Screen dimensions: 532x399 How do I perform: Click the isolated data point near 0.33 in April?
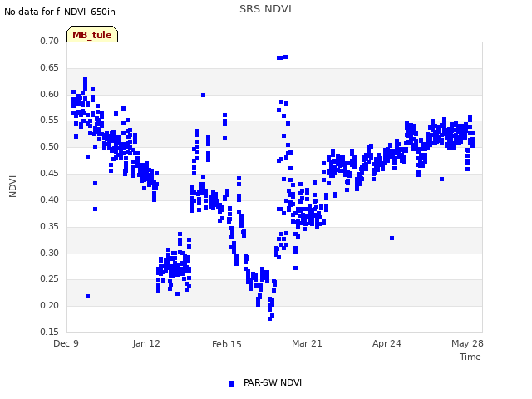pos(392,239)
